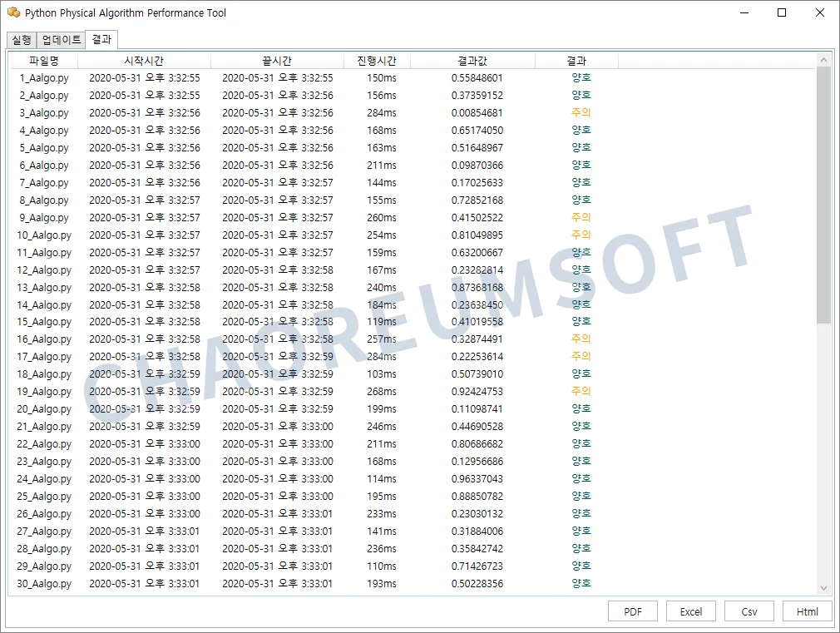
Task: Click the 103ms duration cell
Action: (x=382, y=374)
